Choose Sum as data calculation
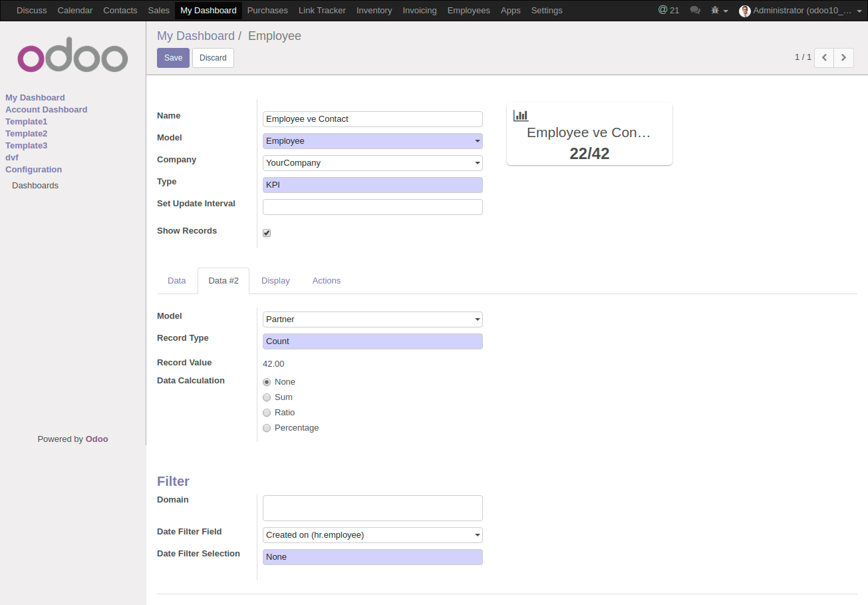 [x=267, y=397]
